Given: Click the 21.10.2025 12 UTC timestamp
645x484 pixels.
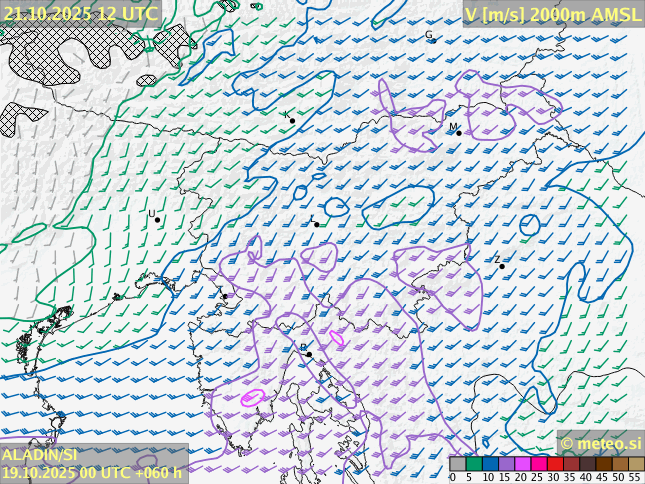Looking at the screenshot, I should coord(80,13).
